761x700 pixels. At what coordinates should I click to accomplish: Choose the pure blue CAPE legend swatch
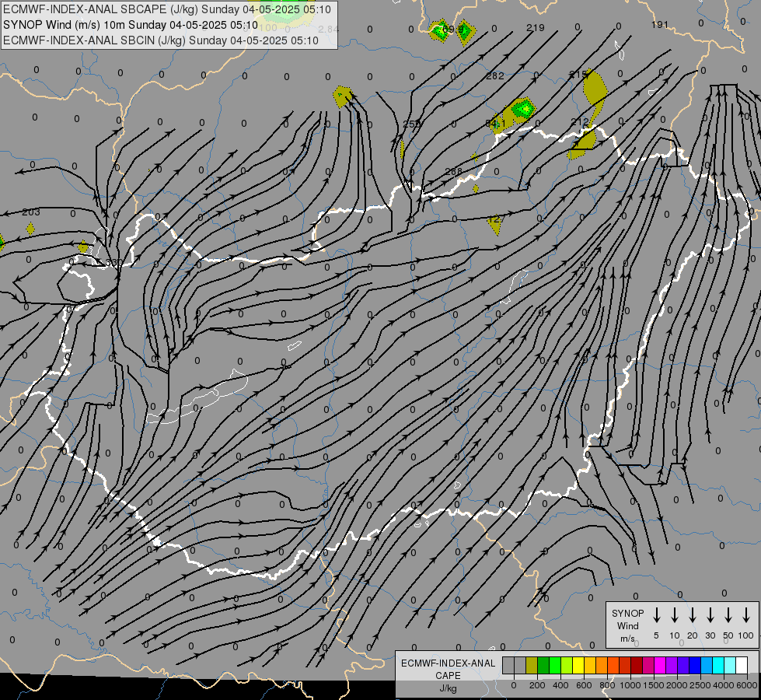[694, 666]
